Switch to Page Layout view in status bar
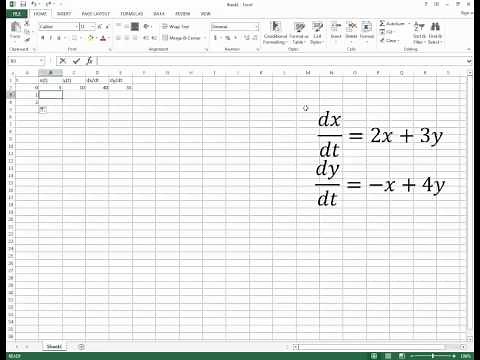This screenshot has height=360, width=480. (x=388, y=356)
